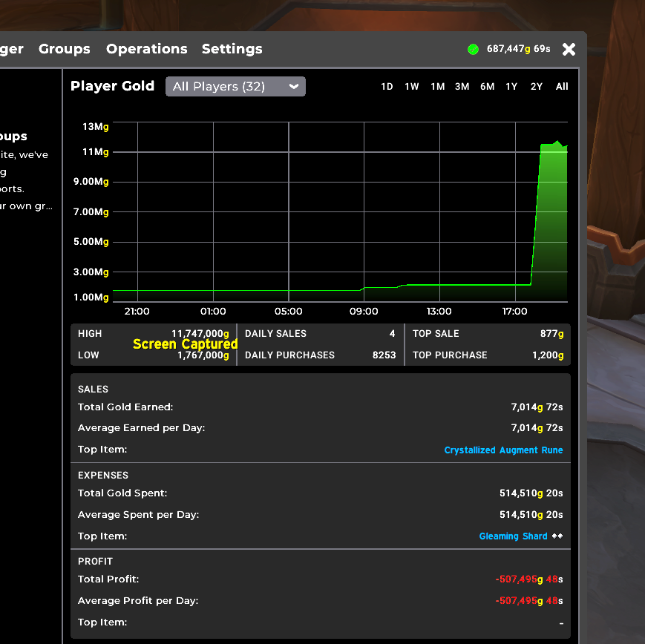Close the TSM window with the X
Image resolution: width=645 pixels, height=644 pixels.
pyautogui.click(x=569, y=50)
